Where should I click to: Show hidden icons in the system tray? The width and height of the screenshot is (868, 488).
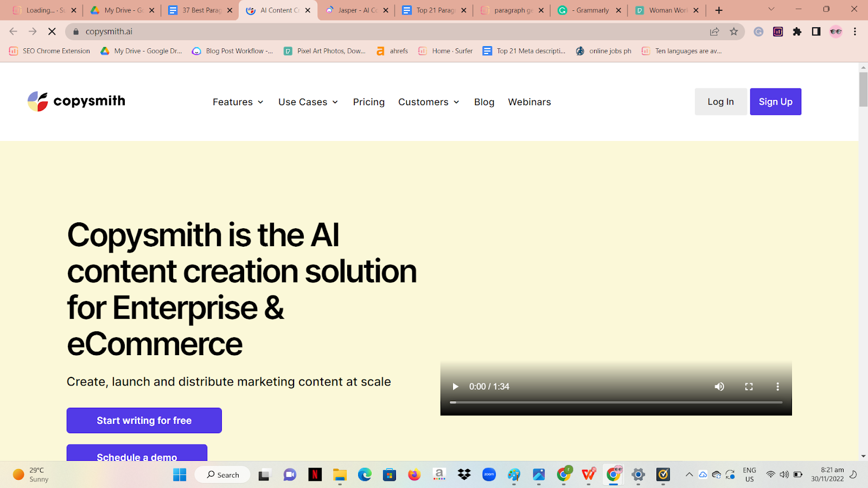pyautogui.click(x=689, y=474)
